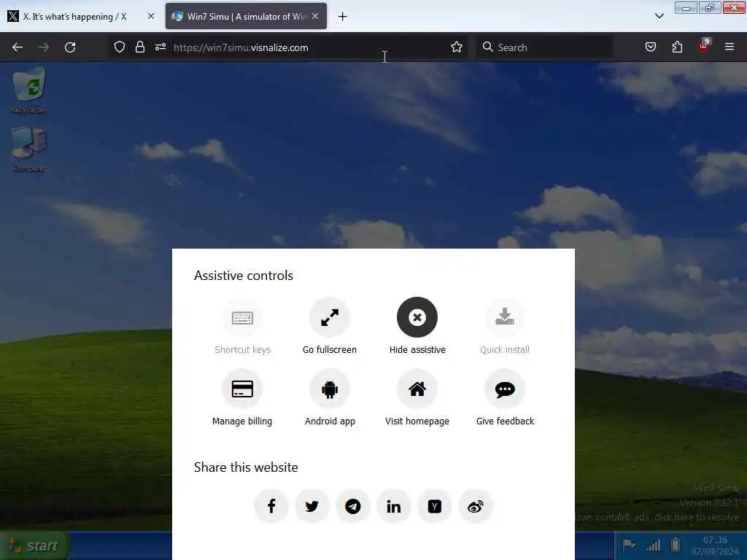The height and width of the screenshot is (560, 747).
Task: Share website on Twitter
Action: (x=312, y=506)
